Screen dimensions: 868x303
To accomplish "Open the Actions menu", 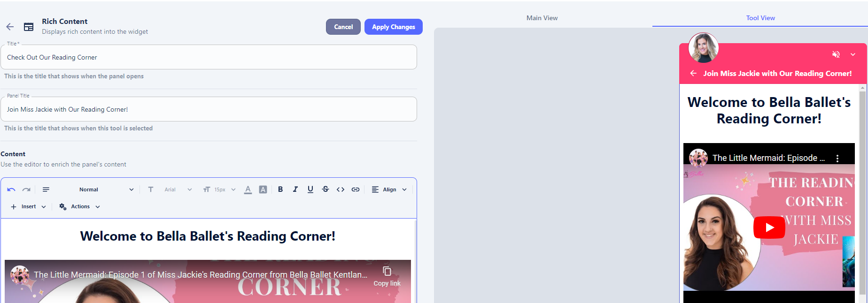I will point(80,206).
